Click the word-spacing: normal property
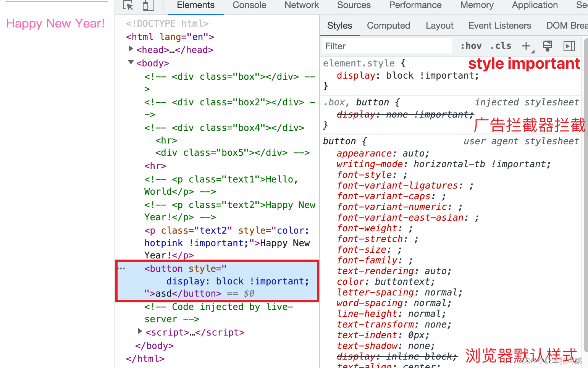588x368 pixels. (x=394, y=303)
